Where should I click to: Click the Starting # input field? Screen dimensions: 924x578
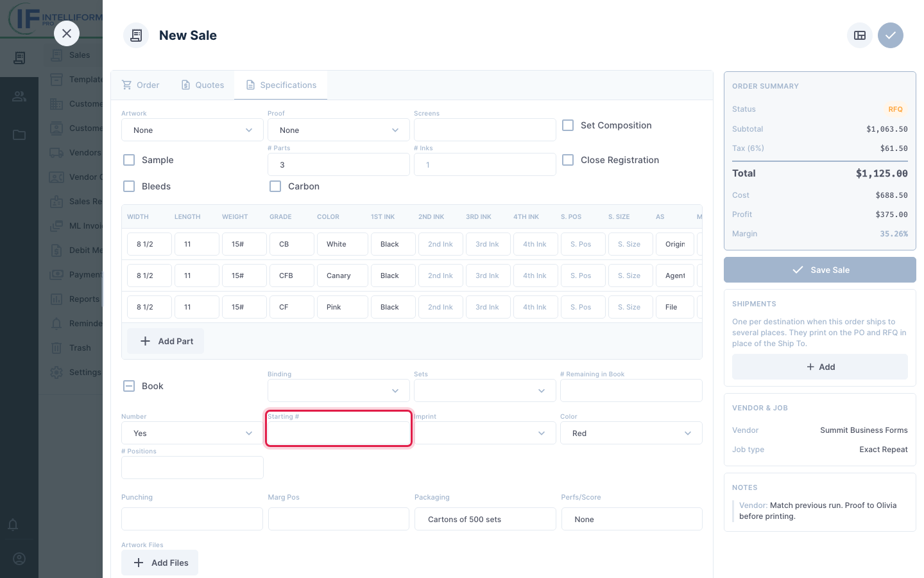point(339,433)
